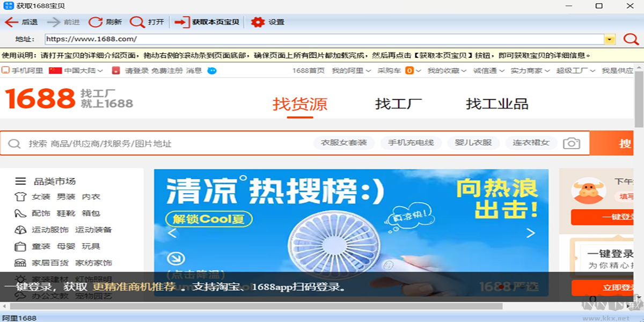The width and height of the screenshot is (644, 322).
Task: Open the address bar history dropdown arrow
Action: [610, 39]
